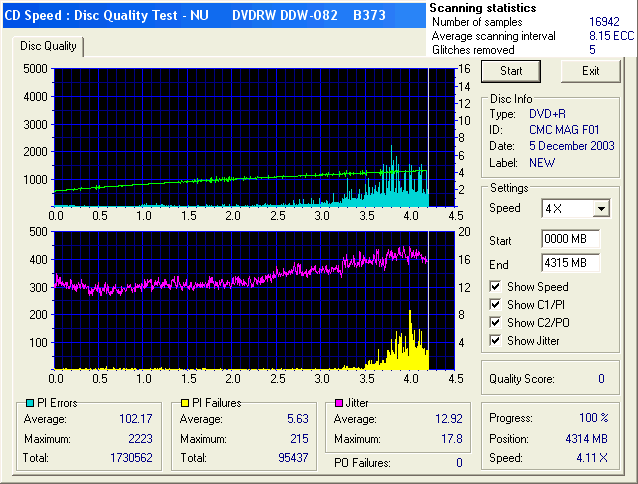This screenshot has height=484, width=638.
Task: Toggle the Show C1/PI checkbox
Action: 497,305
